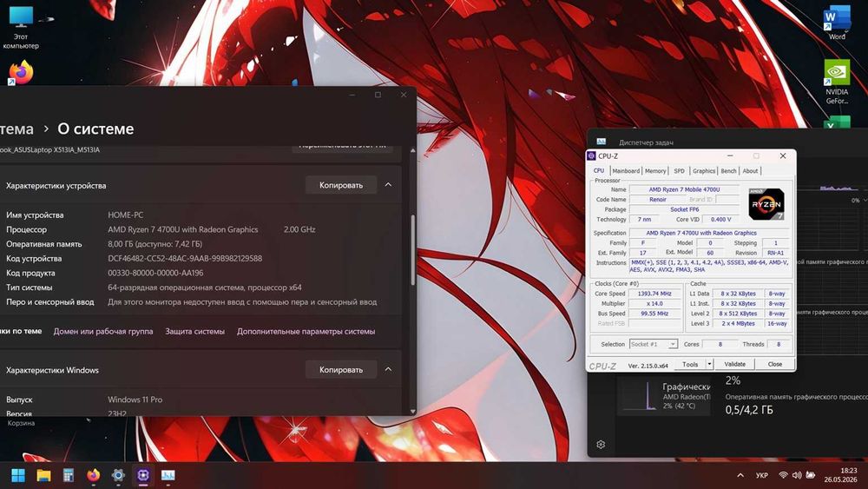Collapse 'Характеристики устройства' section chevron

point(388,185)
